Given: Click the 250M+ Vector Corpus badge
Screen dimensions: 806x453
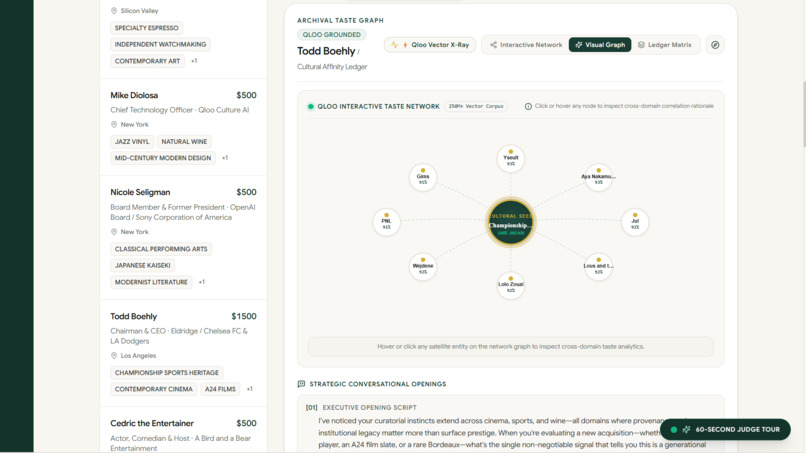Looking at the screenshot, I should point(476,106).
